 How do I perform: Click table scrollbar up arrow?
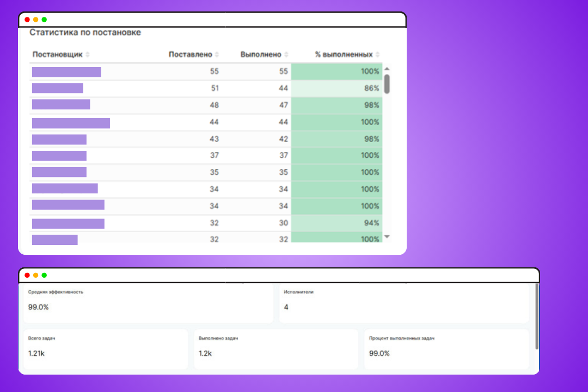tap(387, 69)
